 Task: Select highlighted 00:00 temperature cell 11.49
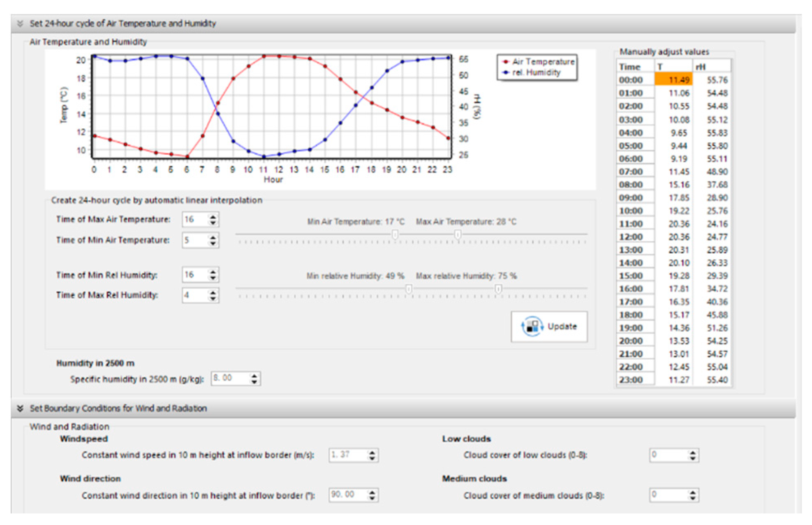[673, 80]
